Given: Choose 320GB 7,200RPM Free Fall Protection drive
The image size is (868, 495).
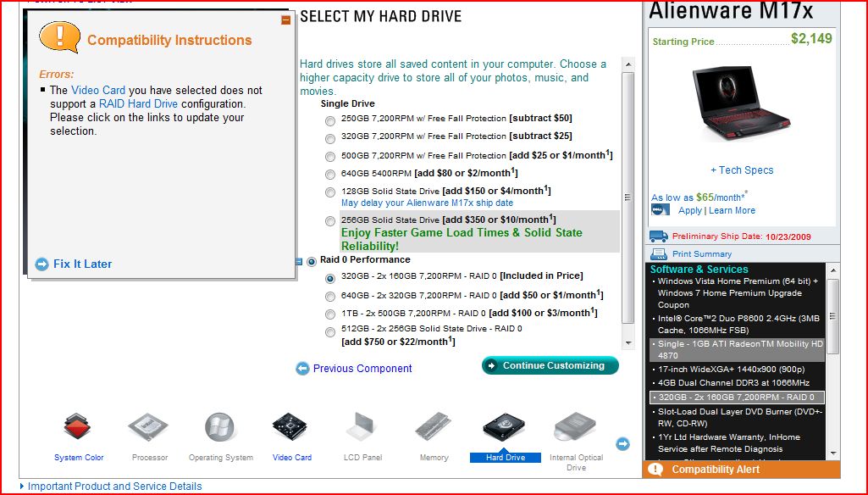Looking at the screenshot, I should 330,138.
